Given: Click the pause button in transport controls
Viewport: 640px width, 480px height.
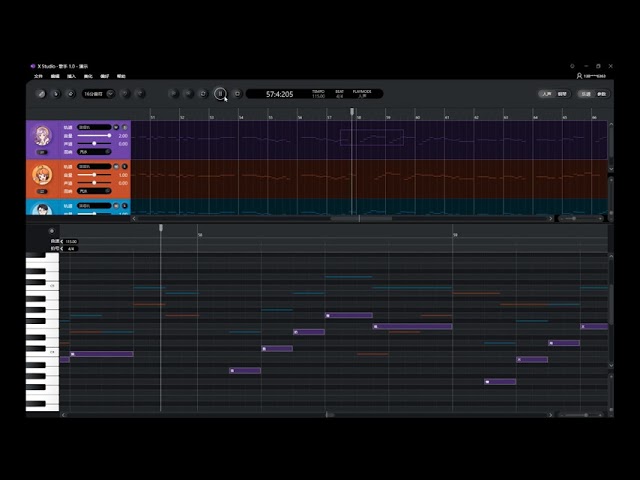Looking at the screenshot, I should (x=220, y=94).
